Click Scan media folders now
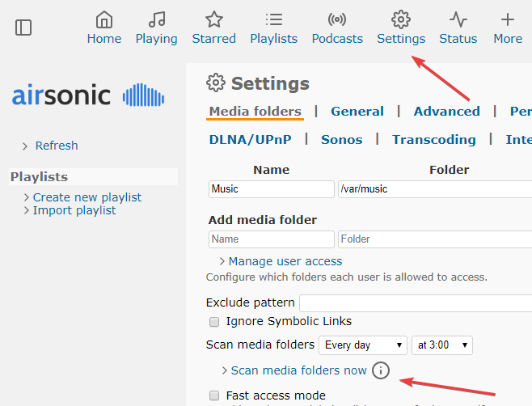Image resolution: width=532 pixels, height=406 pixels. (x=298, y=370)
